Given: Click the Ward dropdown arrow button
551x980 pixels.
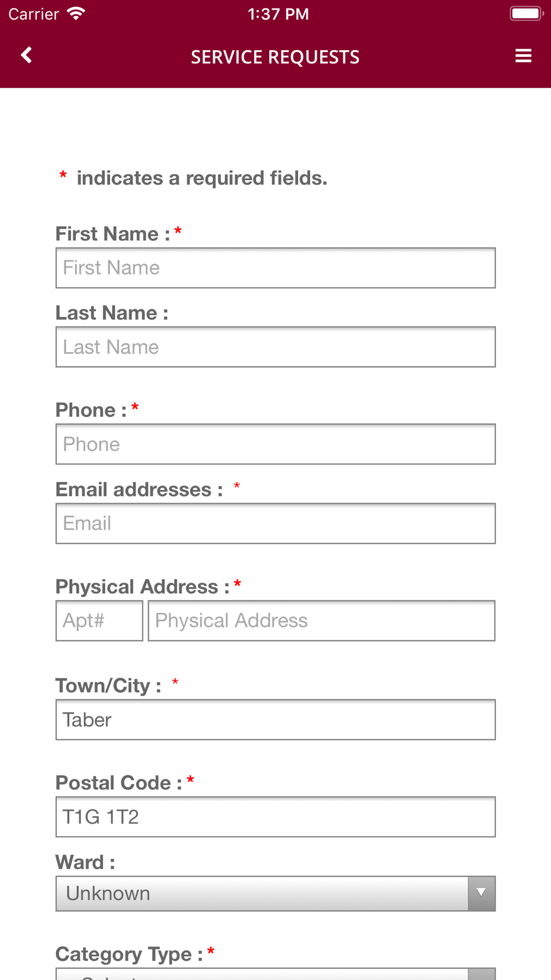Looking at the screenshot, I should [x=482, y=893].
